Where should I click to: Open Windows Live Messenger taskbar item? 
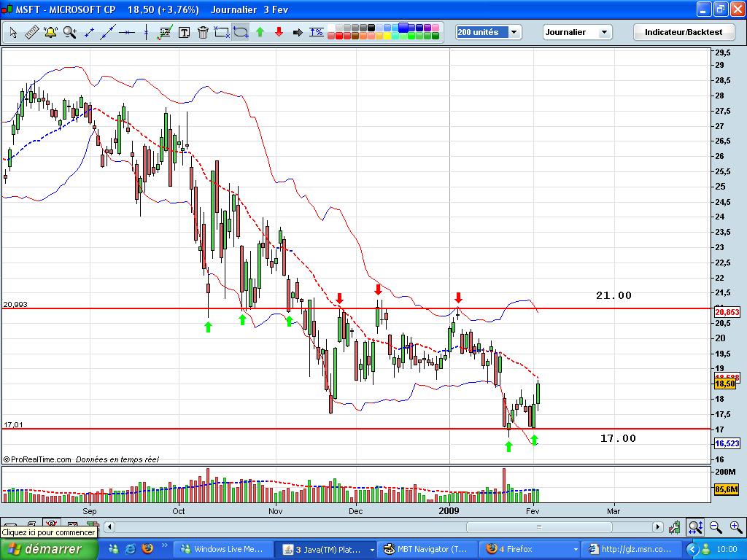point(223,550)
